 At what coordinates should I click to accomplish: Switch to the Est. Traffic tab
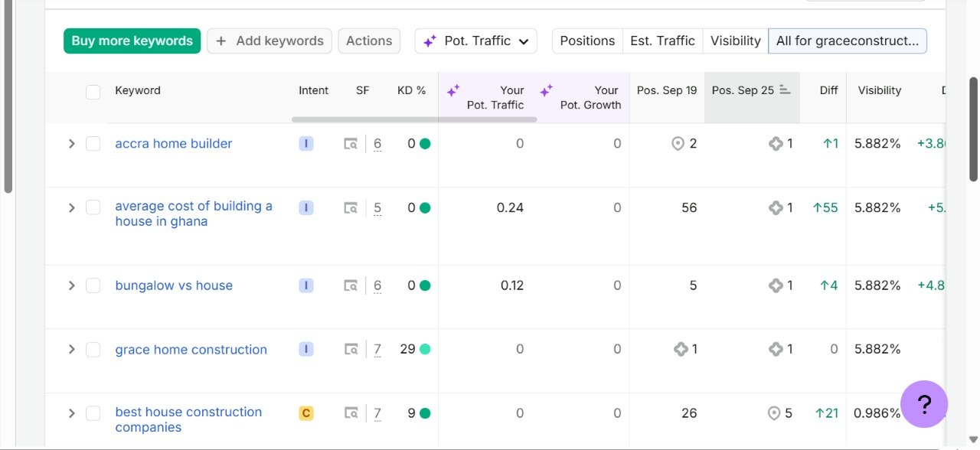tap(662, 41)
